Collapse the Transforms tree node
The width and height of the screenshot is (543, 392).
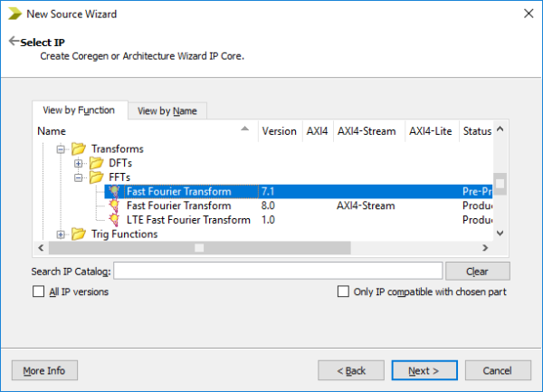[62, 148]
